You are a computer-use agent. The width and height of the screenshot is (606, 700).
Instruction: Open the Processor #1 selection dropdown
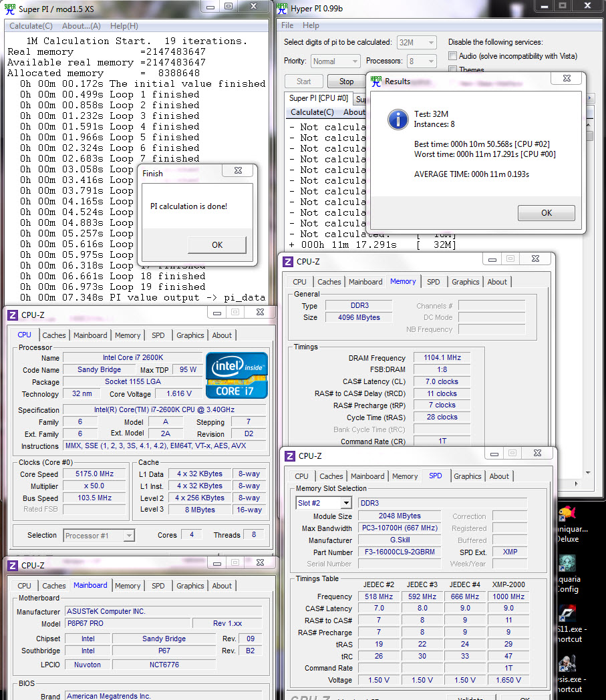(x=99, y=535)
